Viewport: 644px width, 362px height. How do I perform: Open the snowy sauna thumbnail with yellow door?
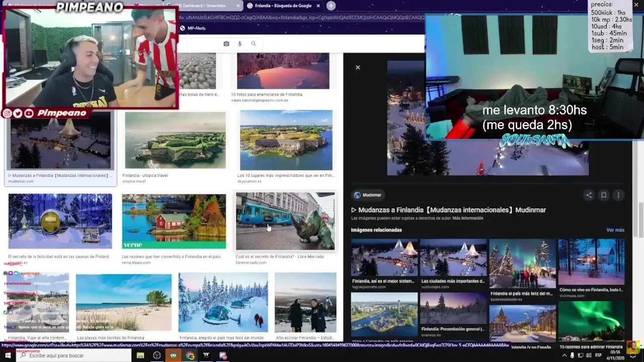(x=60, y=221)
